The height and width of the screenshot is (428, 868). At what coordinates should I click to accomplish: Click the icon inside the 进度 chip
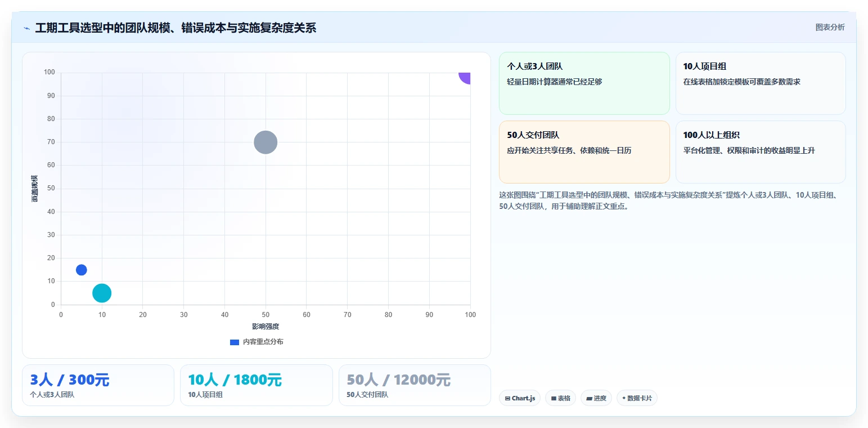589,398
